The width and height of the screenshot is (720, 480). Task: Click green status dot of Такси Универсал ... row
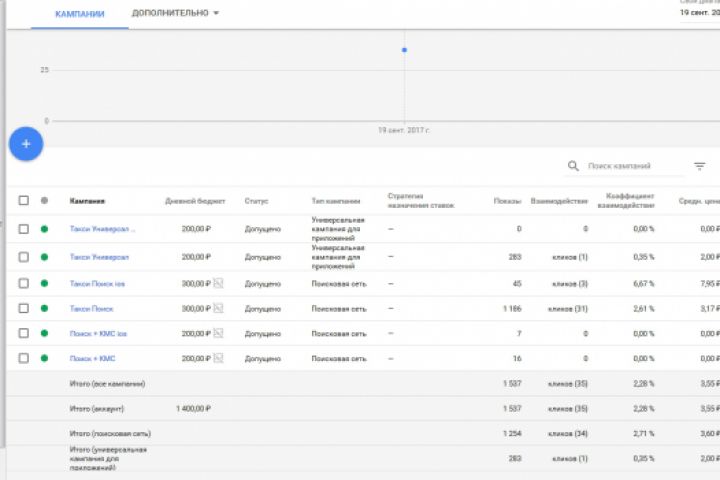pos(44,229)
